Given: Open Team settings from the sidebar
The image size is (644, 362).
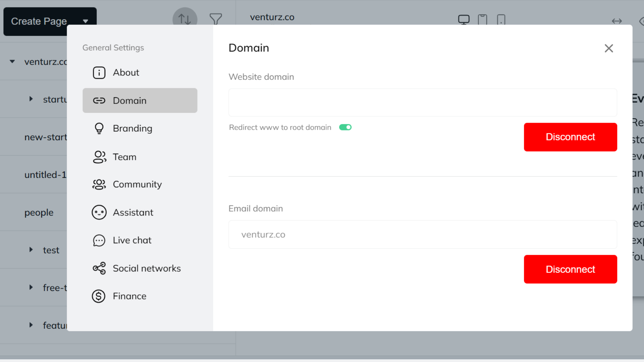Looking at the screenshot, I should (x=124, y=157).
